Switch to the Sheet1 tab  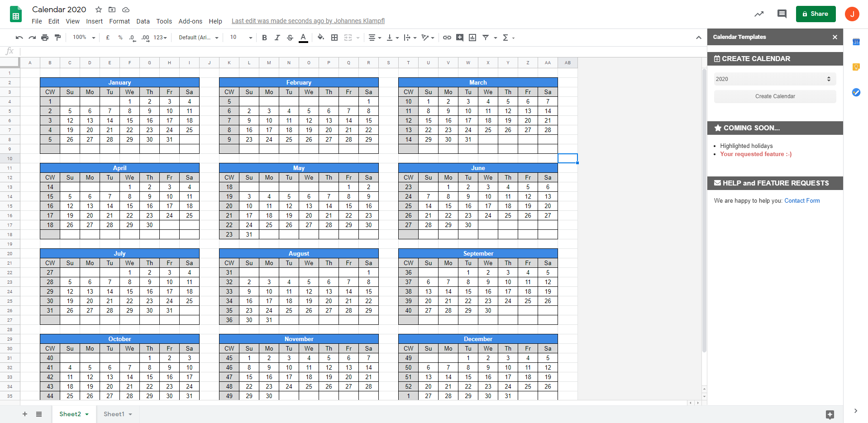117,414
